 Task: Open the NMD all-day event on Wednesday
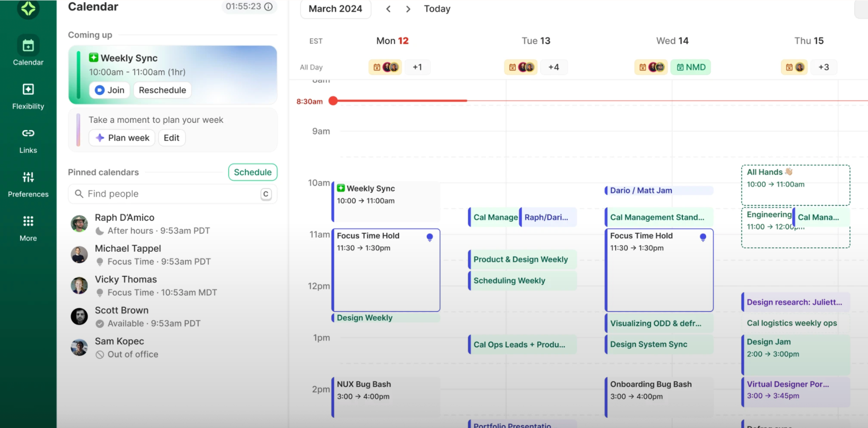690,67
